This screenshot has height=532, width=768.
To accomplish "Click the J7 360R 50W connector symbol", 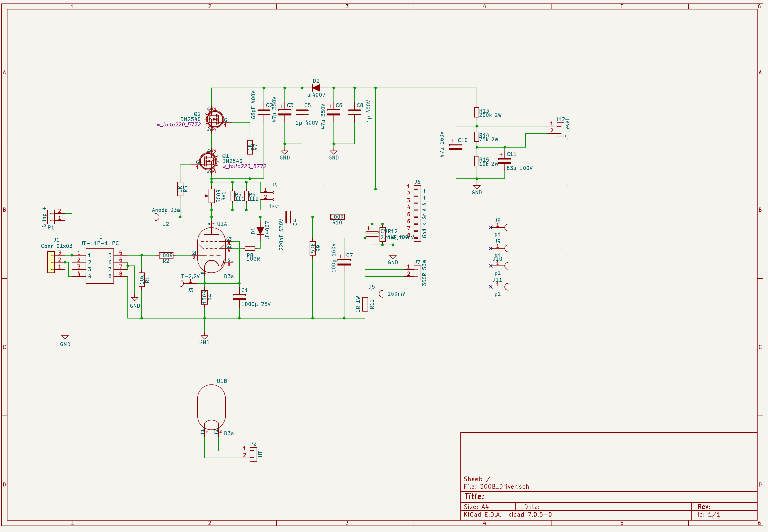I will (417, 273).
